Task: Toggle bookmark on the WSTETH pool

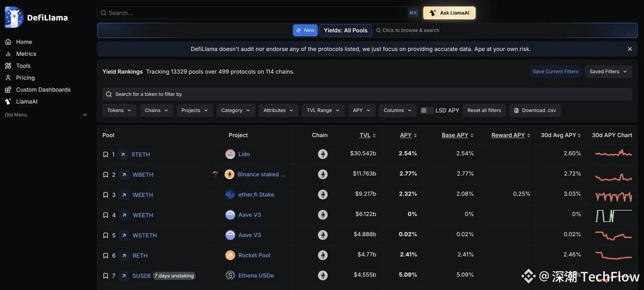Action: pos(105,235)
